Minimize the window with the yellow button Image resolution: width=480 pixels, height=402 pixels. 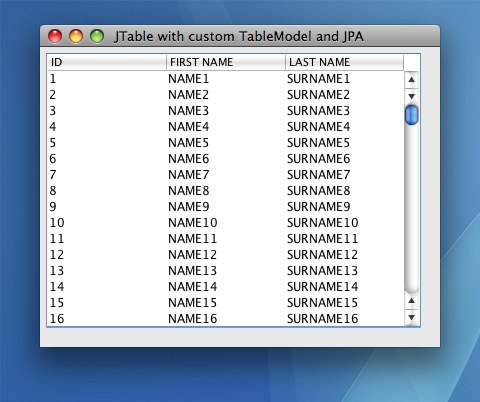click(76, 36)
